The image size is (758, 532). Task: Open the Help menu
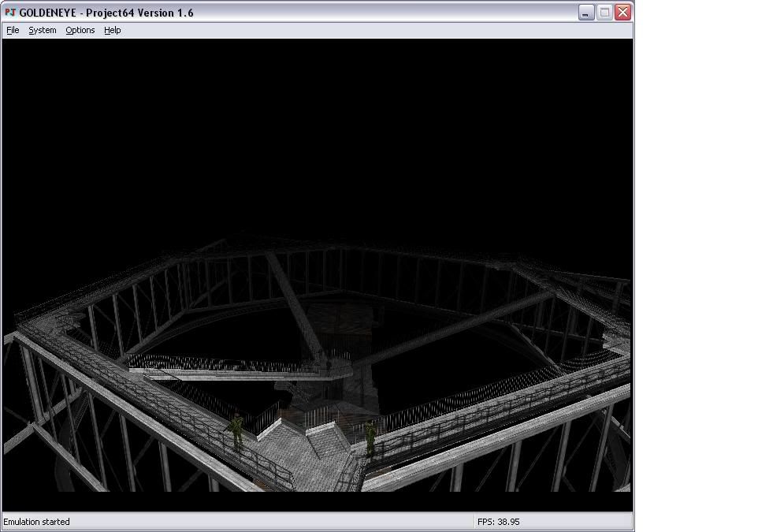pos(113,30)
